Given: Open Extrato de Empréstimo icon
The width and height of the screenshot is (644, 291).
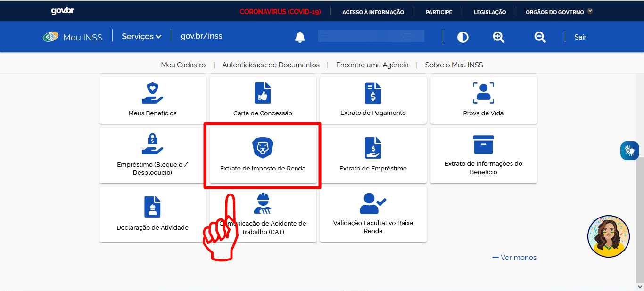Looking at the screenshot, I should pyautogui.click(x=373, y=148).
